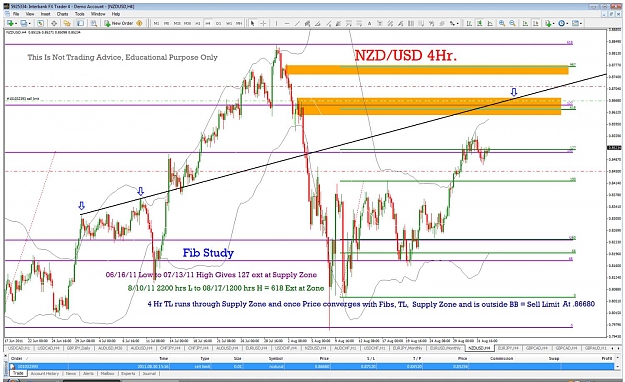Expand the Periods dropdown arrow
Screen dimensions: 625x382
(x=567, y=24)
